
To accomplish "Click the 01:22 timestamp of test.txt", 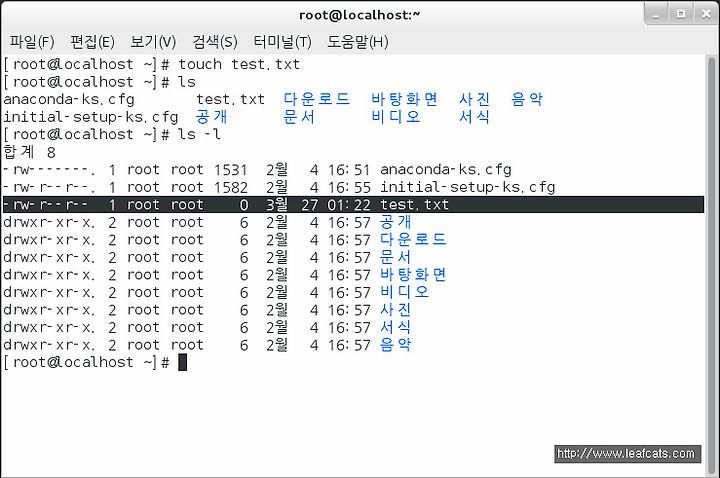I will tap(349, 205).
